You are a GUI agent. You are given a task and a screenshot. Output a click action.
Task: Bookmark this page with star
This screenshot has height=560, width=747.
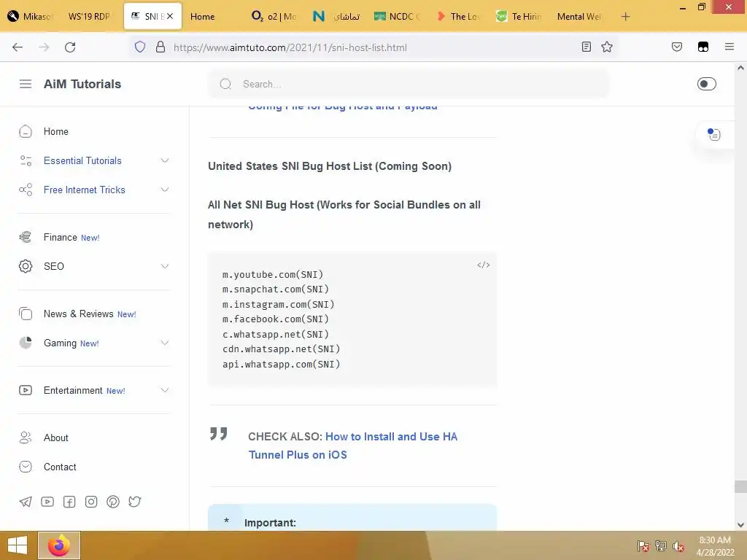[x=607, y=47]
